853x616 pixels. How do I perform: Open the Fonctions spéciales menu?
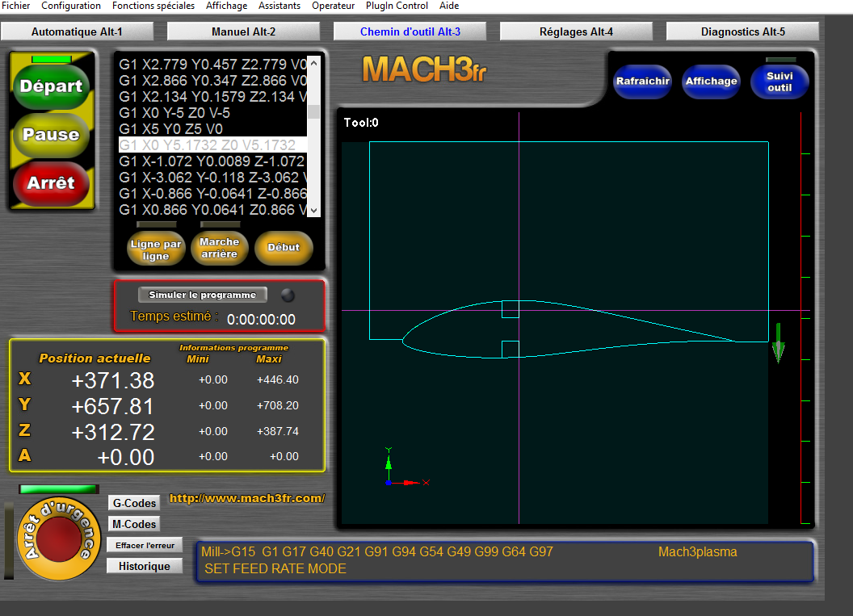point(153,6)
